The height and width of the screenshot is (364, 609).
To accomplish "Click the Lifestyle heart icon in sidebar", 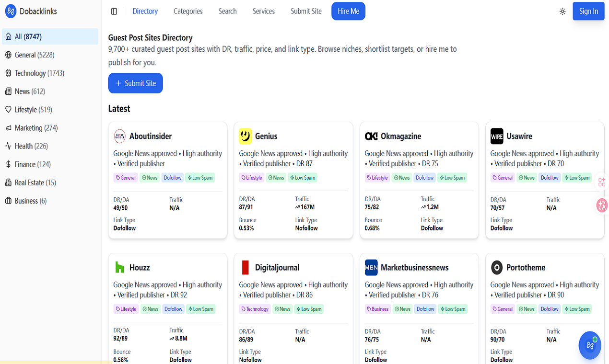I will (8, 109).
